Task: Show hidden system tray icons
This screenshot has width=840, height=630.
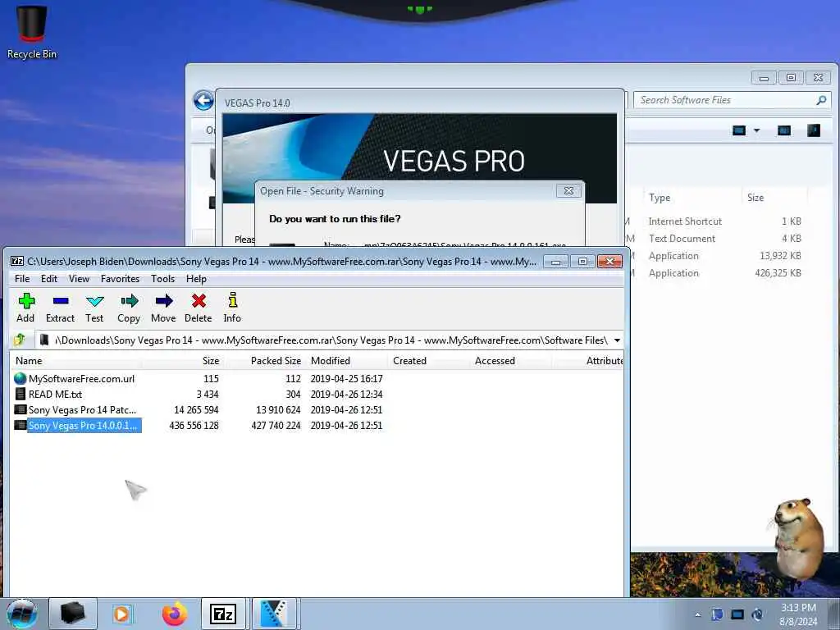Action: click(697, 614)
